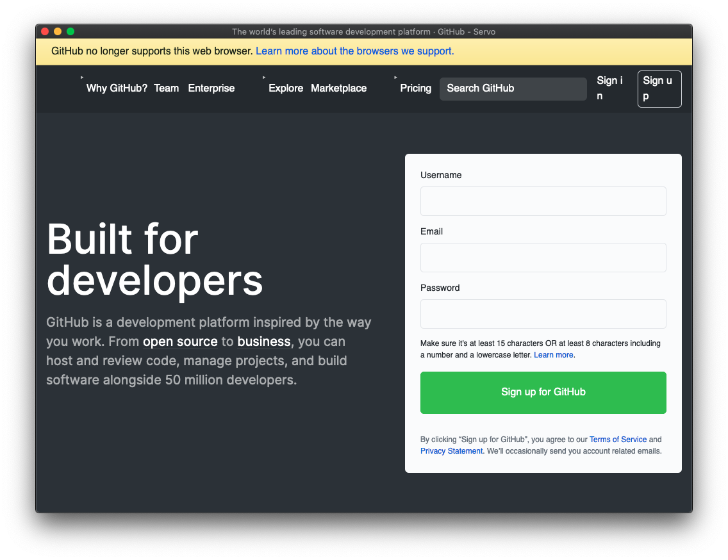Viewport: 728px width, 560px height.
Task: Click the Search GitHub search box
Action: [x=513, y=88]
